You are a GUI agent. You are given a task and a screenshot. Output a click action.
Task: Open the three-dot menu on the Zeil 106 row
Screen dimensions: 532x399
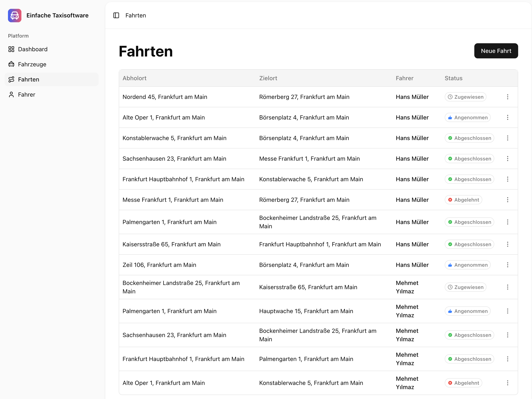point(508,265)
